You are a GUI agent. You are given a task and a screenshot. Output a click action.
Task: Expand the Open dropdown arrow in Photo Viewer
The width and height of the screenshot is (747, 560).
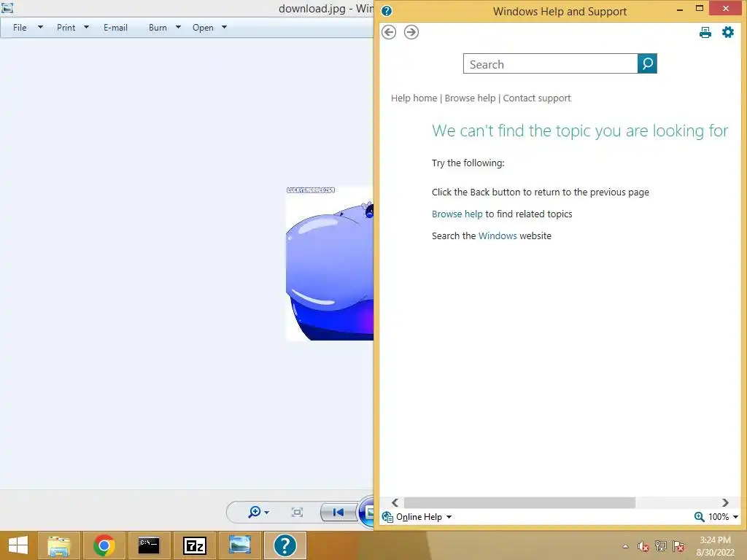click(224, 27)
